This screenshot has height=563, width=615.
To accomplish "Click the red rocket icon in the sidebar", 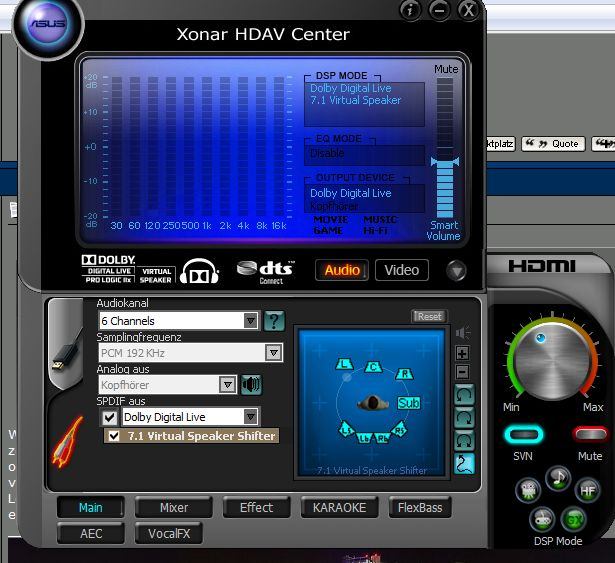I will (x=67, y=442).
